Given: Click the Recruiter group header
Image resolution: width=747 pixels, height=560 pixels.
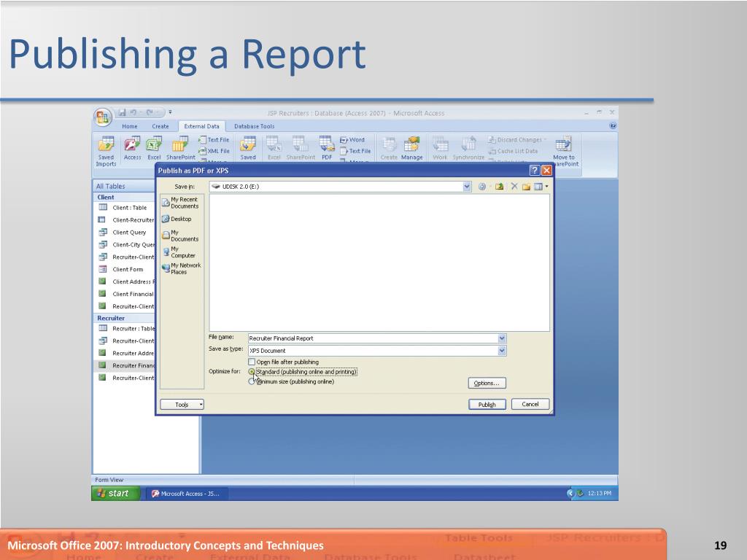Looking at the screenshot, I should [x=124, y=318].
